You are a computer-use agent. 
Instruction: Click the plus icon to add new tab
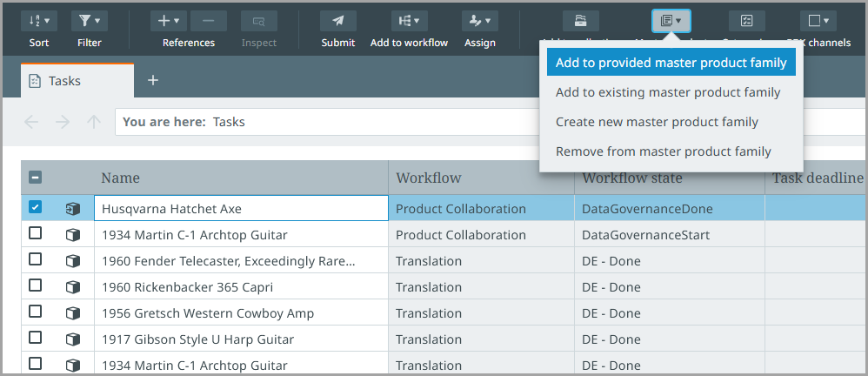(153, 80)
